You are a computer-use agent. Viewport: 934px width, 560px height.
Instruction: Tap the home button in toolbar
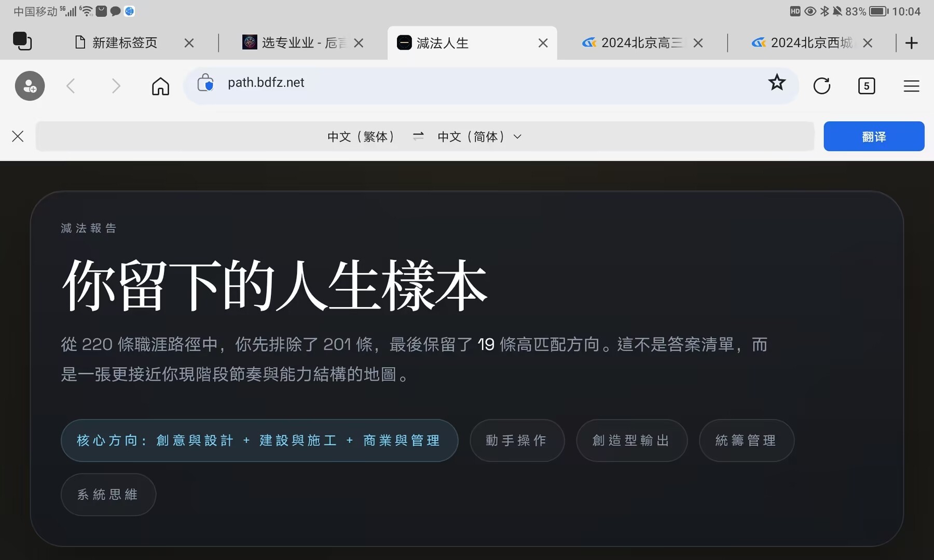point(160,86)
